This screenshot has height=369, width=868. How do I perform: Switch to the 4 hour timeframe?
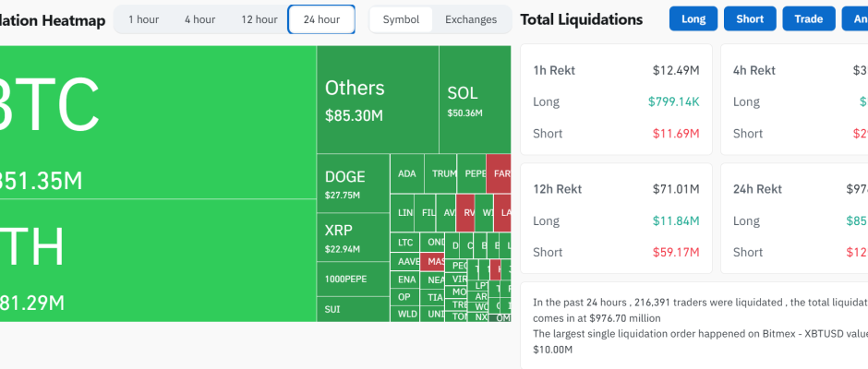tap(199, 19)
